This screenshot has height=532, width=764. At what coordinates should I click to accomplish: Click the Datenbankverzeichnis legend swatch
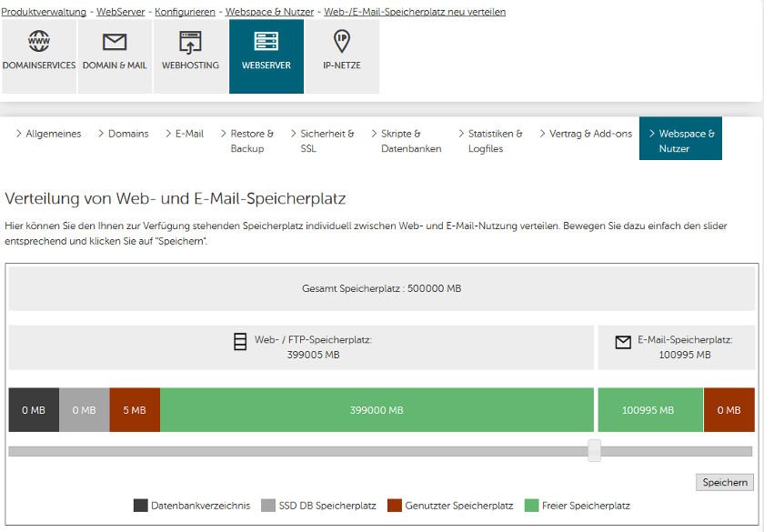point(140,506)
